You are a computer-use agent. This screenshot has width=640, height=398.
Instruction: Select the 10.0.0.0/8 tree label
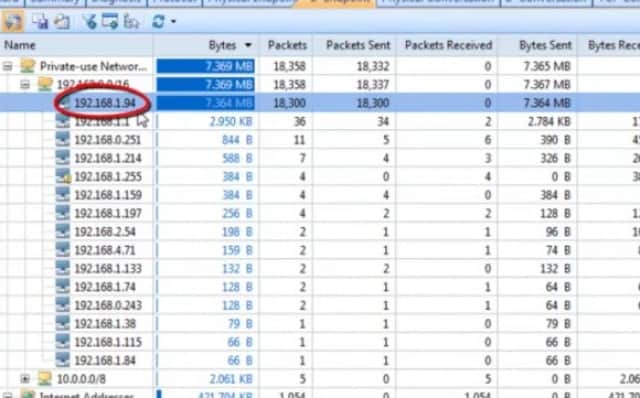81,379
